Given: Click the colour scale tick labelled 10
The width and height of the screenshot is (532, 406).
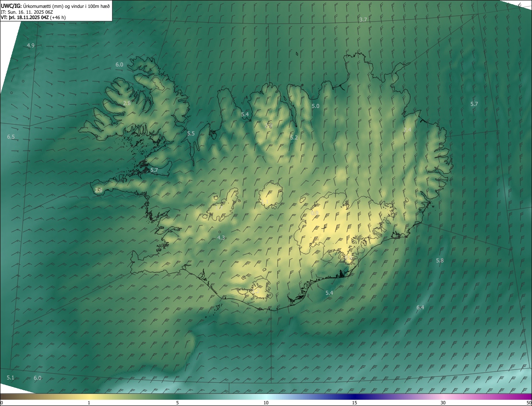Looking at the screenshot, I should tap(266, 403).
